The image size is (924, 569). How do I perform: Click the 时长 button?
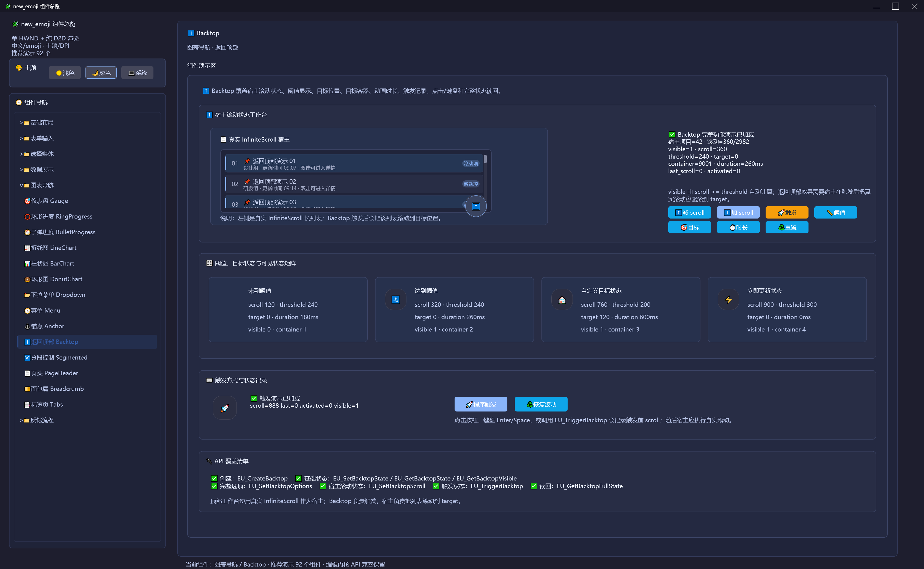738,227
